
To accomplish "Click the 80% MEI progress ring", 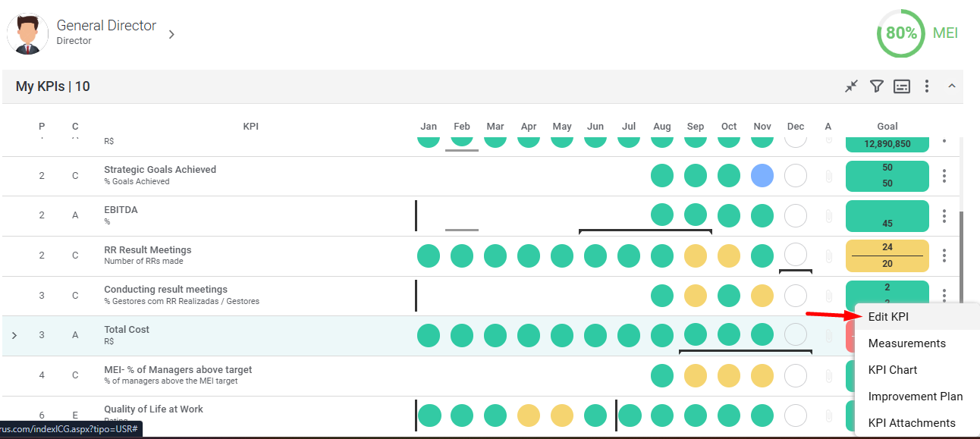I will (900, 33).
